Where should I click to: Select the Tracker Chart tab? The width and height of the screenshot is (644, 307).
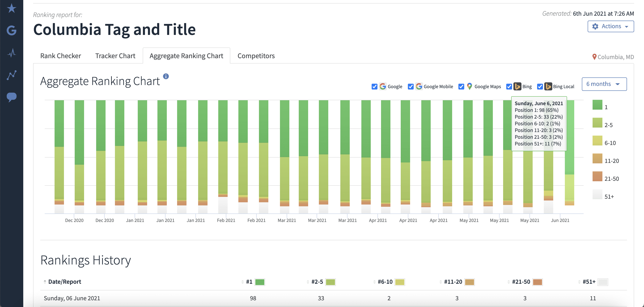[x=115, y=55]
